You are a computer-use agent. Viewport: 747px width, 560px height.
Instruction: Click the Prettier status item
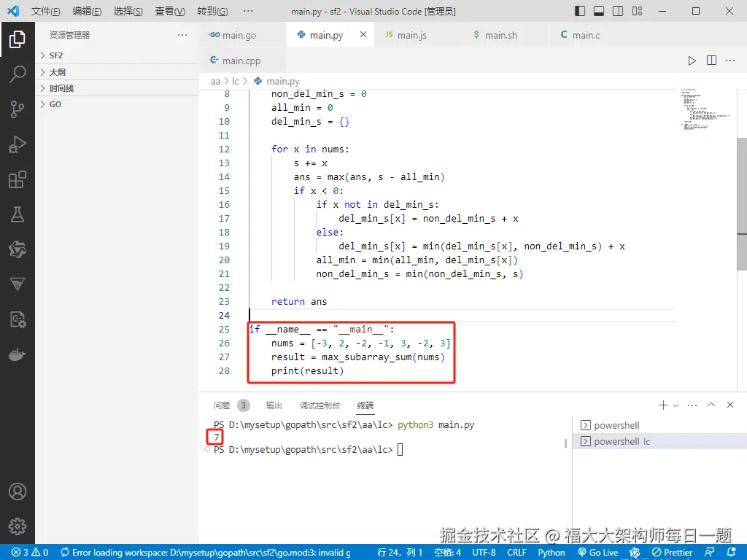coord(672,553)
